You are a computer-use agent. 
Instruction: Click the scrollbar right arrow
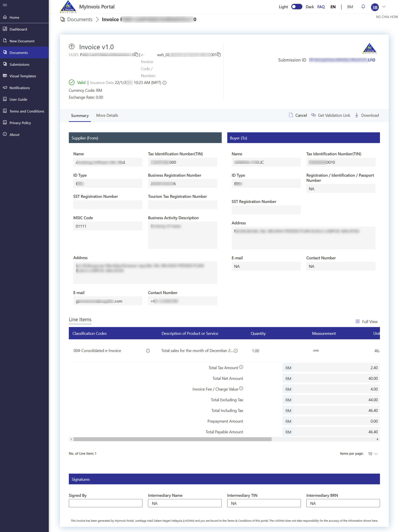pyautogui.click(x=377, y=439)
